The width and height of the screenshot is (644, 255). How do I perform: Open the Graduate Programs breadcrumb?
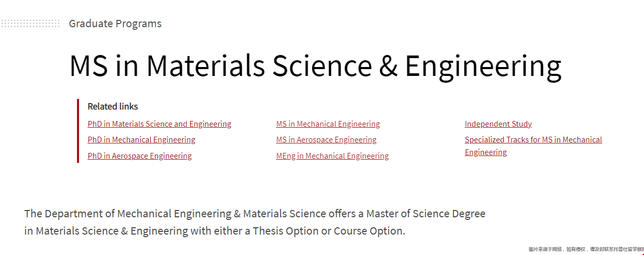(x=115, y=24)
